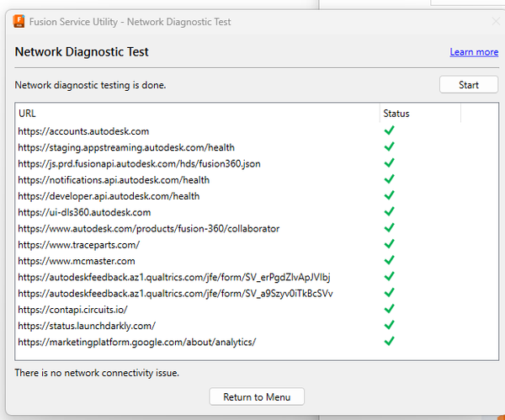Viewport: 505px width, 420px height.
Task: Click the Fusion app icon in title bar
Action: 19,21
